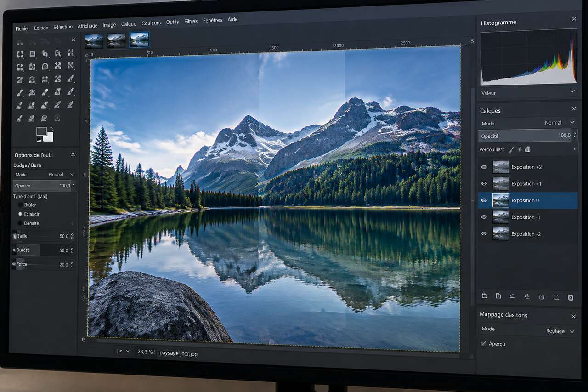Click the middle lock icon beside Vercouiller
The width and height of the screenshot is (588, 392).
pos(520,149)
